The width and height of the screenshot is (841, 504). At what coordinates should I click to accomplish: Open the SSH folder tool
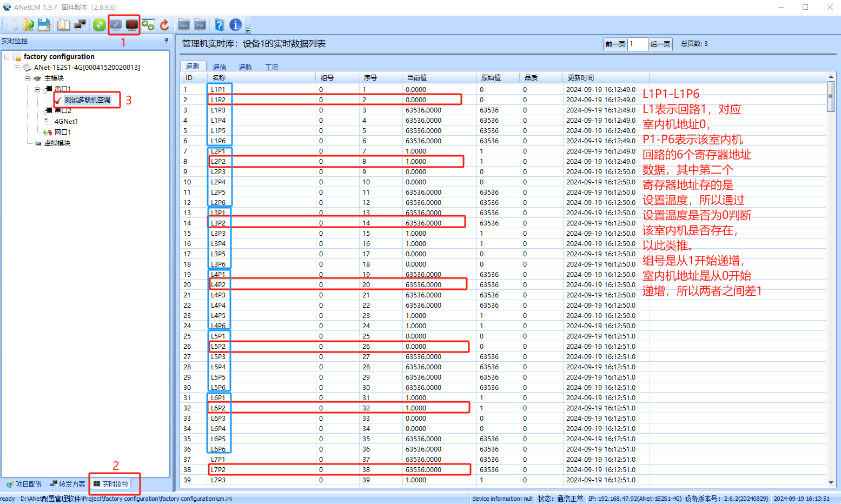click(184, 25)
